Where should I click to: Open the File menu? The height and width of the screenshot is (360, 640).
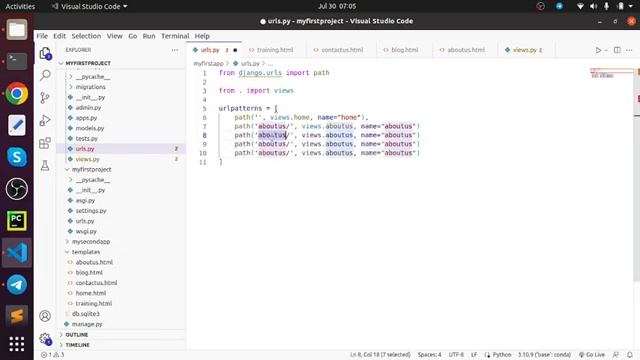(x=42, y=36)
